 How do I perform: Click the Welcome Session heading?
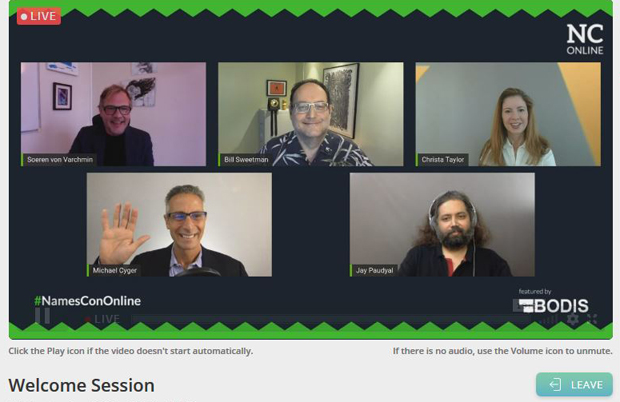pyautogui.click(x=81, y=385)
